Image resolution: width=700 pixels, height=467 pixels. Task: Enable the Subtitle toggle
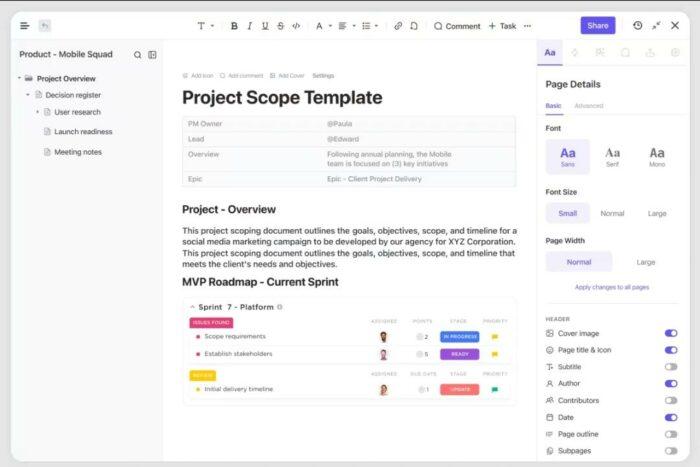670,367
